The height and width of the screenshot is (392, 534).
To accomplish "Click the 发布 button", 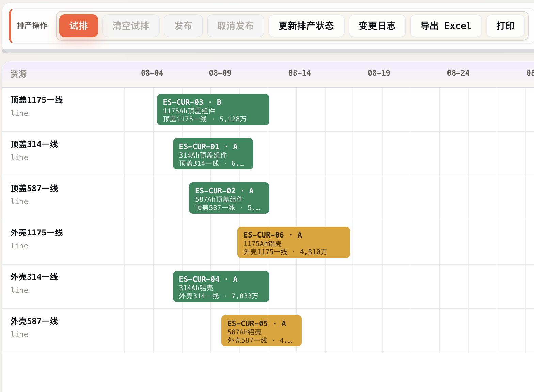I will click(183, 26).
